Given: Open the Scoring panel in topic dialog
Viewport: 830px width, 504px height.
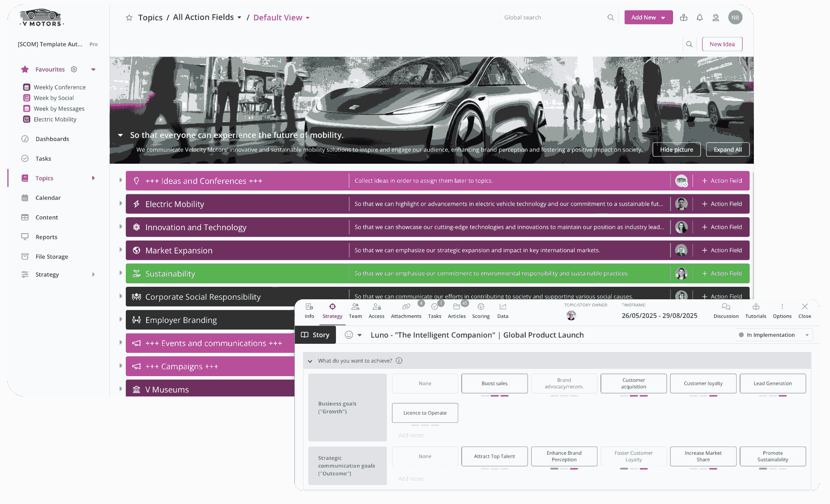Looking at the screenshot, I should (x=481, y=307).
